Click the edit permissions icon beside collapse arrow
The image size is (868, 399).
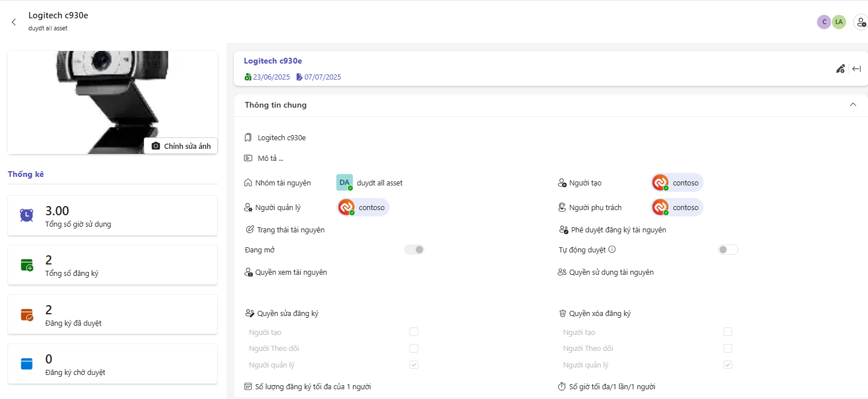(840, 69)
